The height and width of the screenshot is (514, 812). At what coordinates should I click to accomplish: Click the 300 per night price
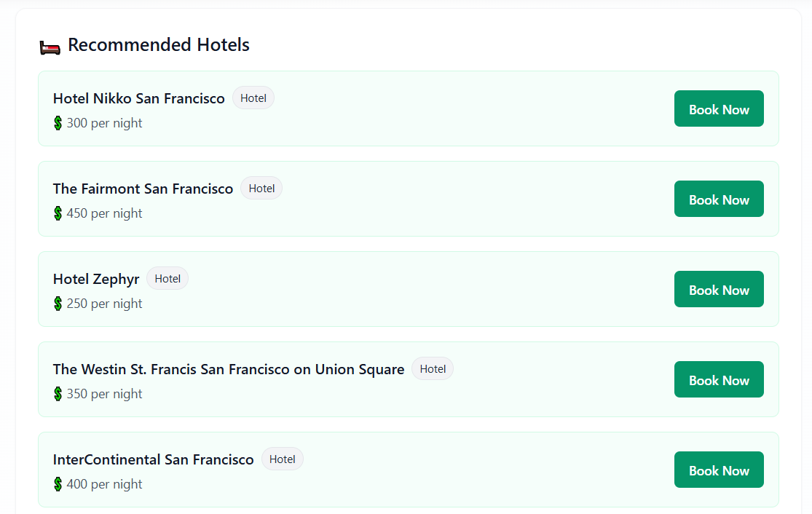click(x=104, y=123)
